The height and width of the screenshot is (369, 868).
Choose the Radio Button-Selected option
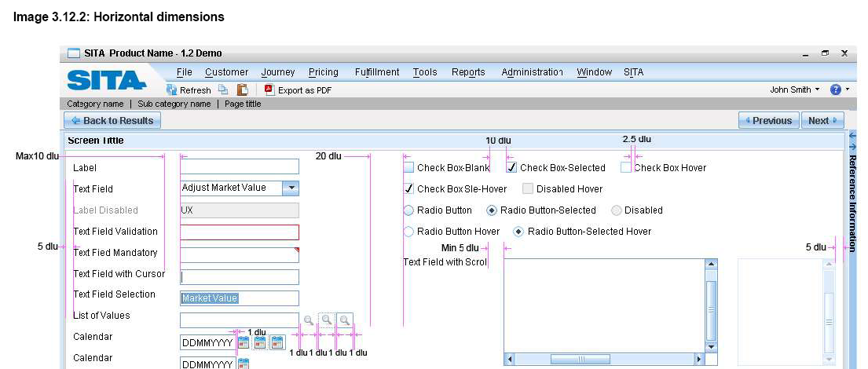(491, 210)
